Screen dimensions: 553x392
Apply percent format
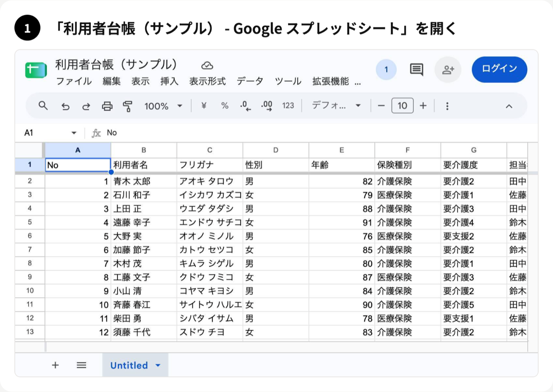pyautogui.click(x=224, y=106)
